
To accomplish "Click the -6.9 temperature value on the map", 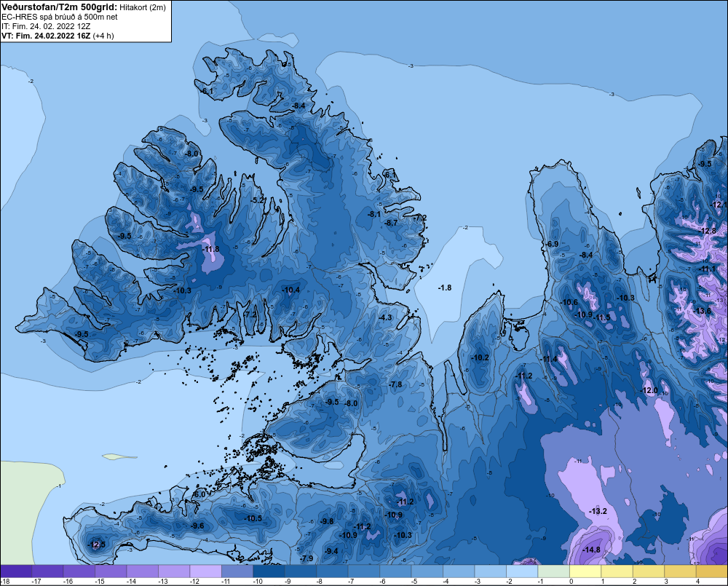I will 552,245.
